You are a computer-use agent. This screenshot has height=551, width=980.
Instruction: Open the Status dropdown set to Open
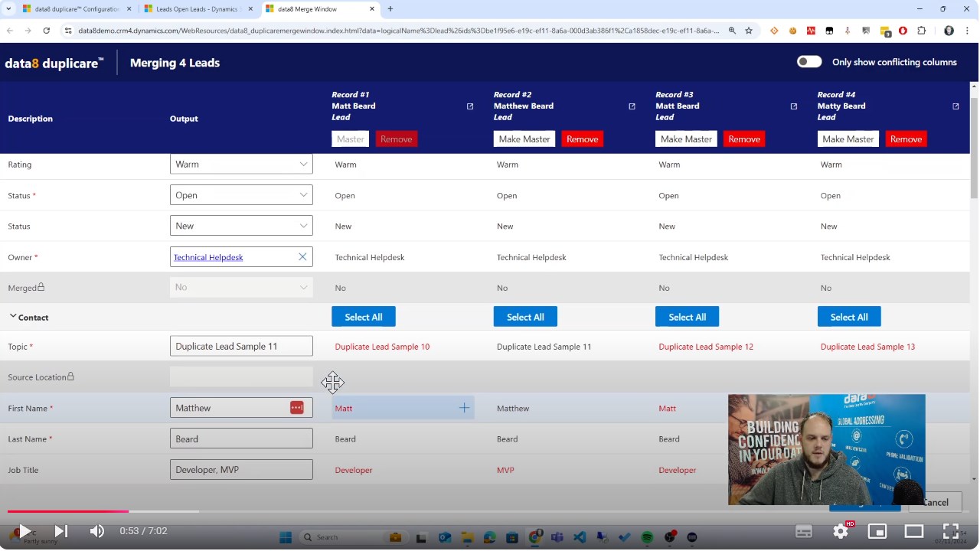pyautogui.click(x=241, y=195)
